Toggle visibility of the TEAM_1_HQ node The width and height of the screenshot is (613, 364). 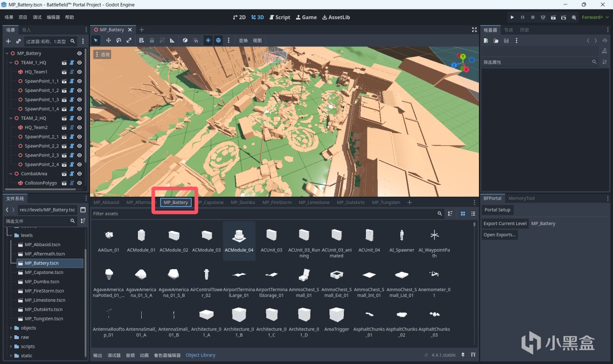click(79, 63)
